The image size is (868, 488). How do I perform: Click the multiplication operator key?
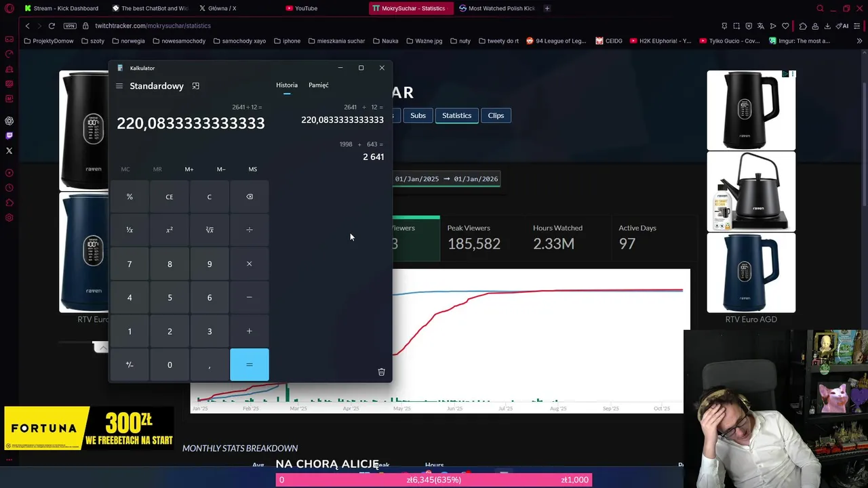[250, 264]
